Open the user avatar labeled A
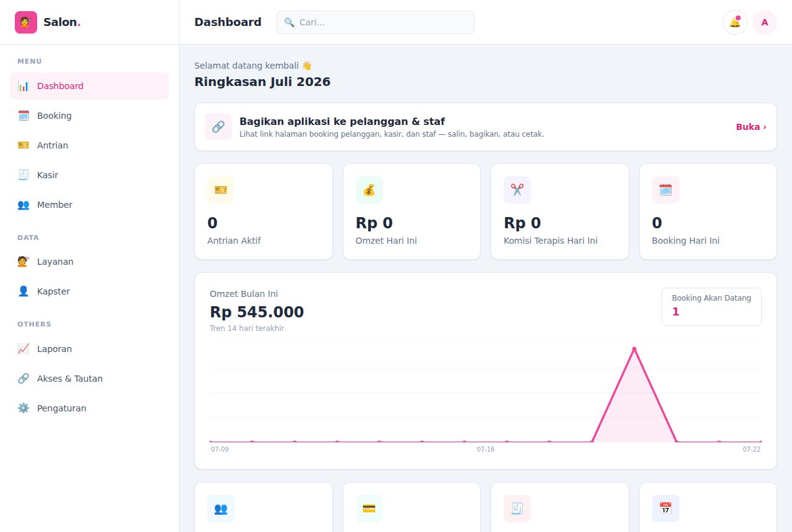Viewport: 792px width, 532px height. point(765,22)
